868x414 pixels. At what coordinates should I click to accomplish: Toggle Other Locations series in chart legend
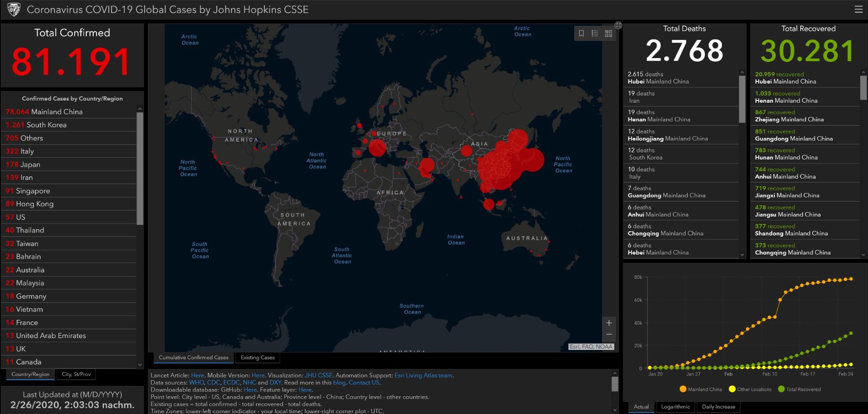[750, 389]
